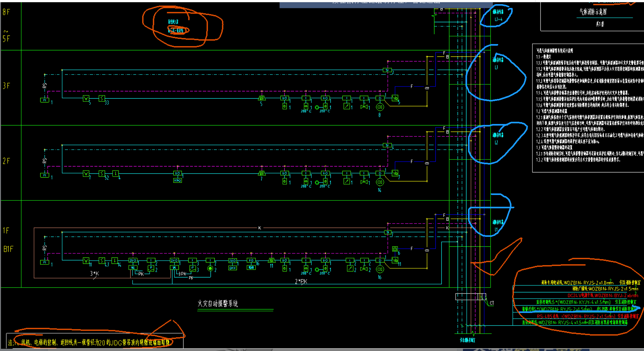Screen dimensions: 644x351
Task: Select the 8F floor label
Action: tap(6, 12)
